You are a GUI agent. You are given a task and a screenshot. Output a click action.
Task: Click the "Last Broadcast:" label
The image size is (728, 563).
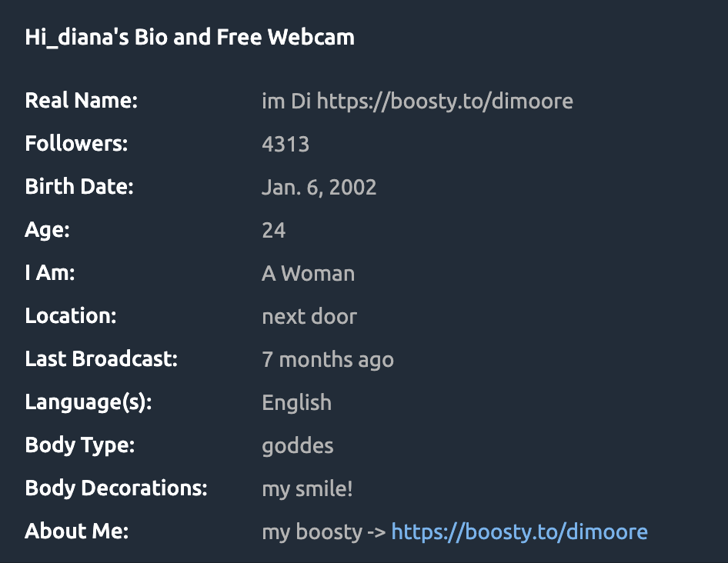[102, 358]
